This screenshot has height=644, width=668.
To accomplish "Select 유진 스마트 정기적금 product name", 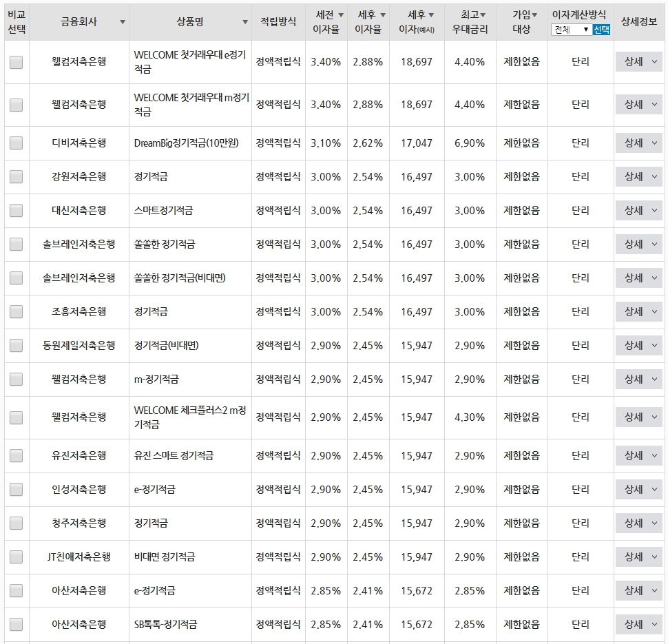I will click(174, 455).
